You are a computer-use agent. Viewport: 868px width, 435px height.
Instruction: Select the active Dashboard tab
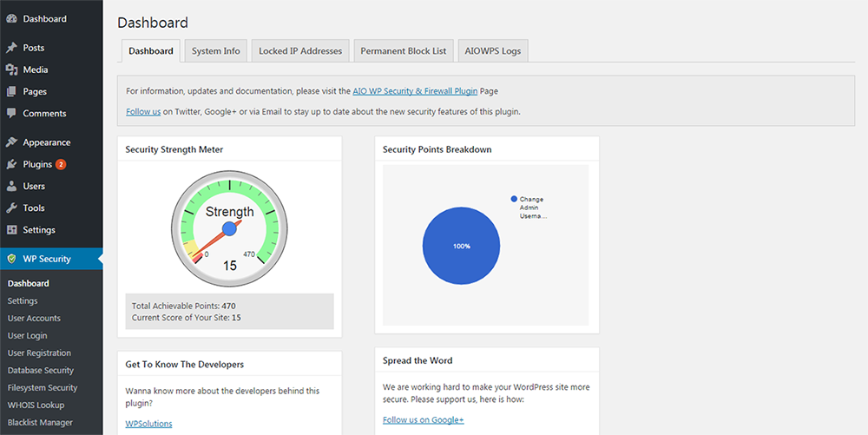(150, 51)
